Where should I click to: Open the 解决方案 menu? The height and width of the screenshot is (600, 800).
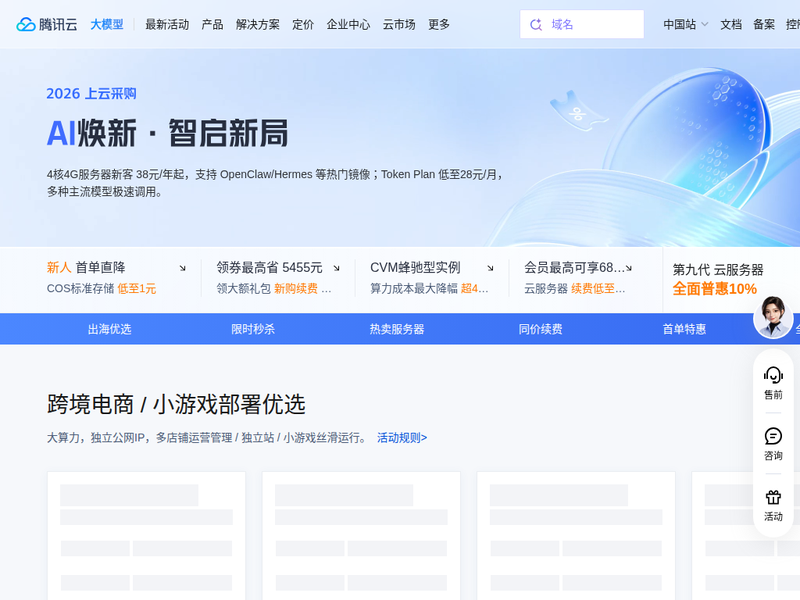point(258,24)
